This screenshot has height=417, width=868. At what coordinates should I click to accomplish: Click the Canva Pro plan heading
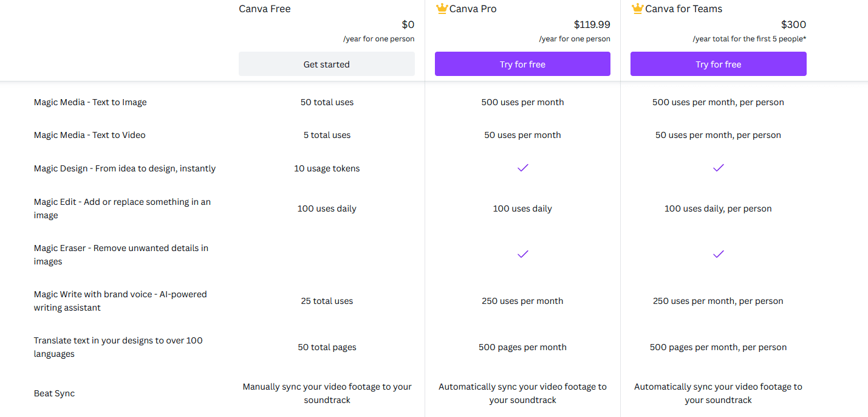pos(472,9)
